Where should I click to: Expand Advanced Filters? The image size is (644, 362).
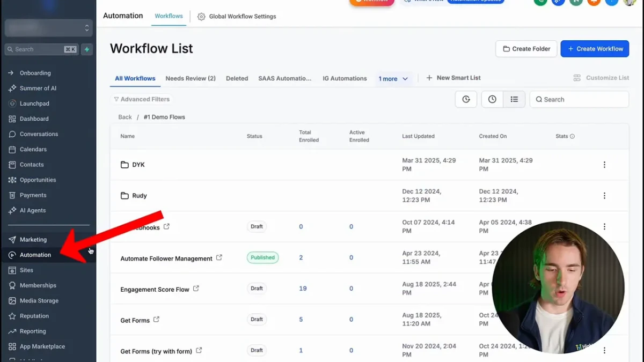[x=142, y=99]
